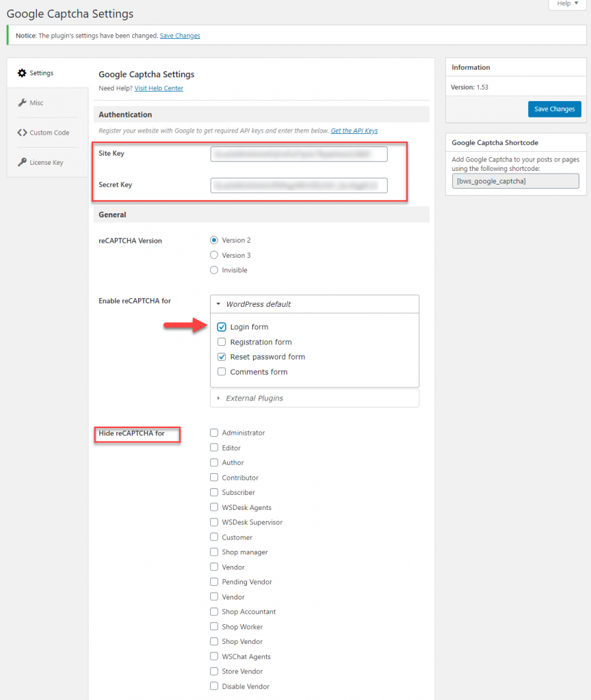This screenshot has height=700, width=591.
Task: Click the Misc wrench icon
Action: [22, 103]
